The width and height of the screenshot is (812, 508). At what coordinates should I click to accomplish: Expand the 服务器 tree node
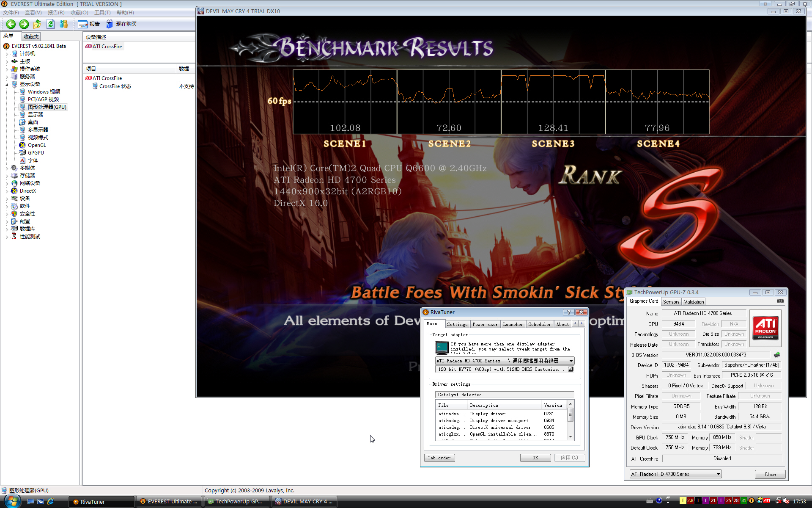tap(7, 77)
